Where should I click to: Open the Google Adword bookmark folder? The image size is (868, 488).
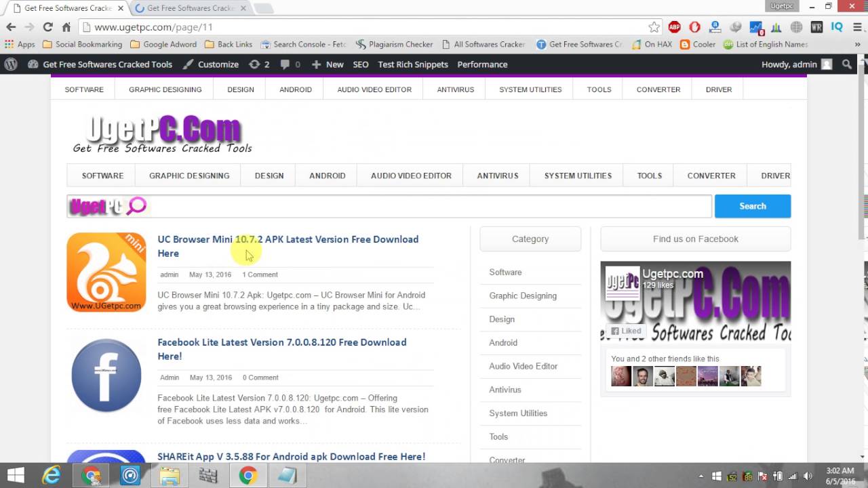163,44
